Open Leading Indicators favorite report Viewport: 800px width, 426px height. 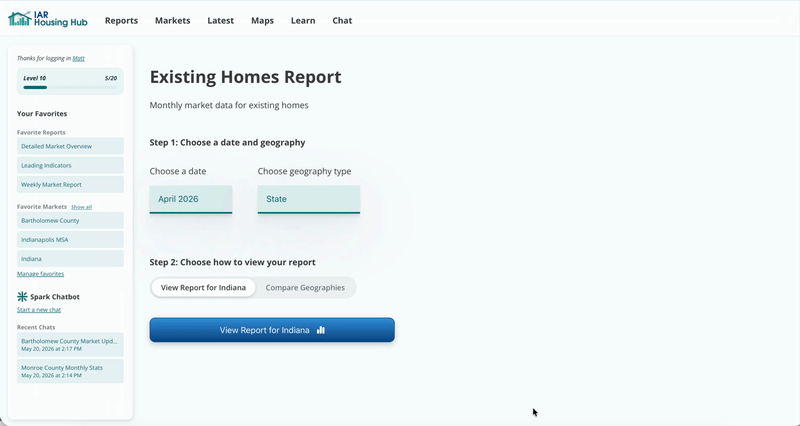(70, 165)
